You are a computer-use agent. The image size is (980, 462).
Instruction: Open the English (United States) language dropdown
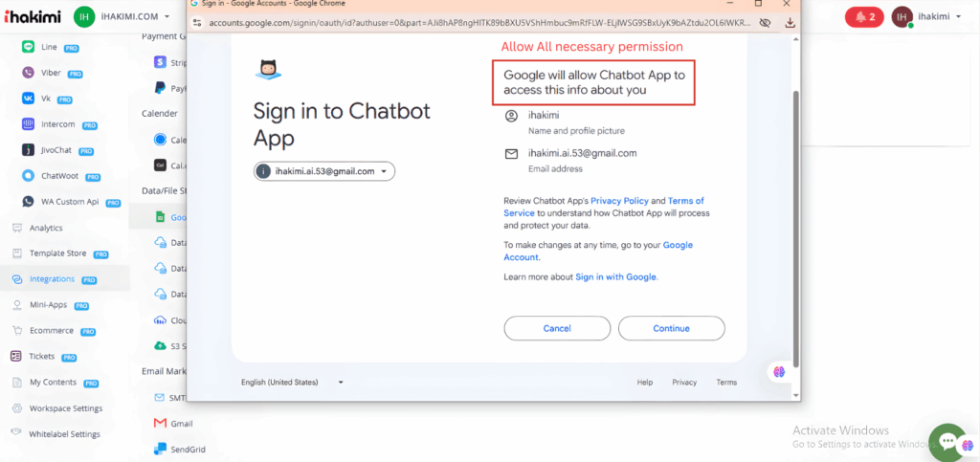tap(292, 383)
